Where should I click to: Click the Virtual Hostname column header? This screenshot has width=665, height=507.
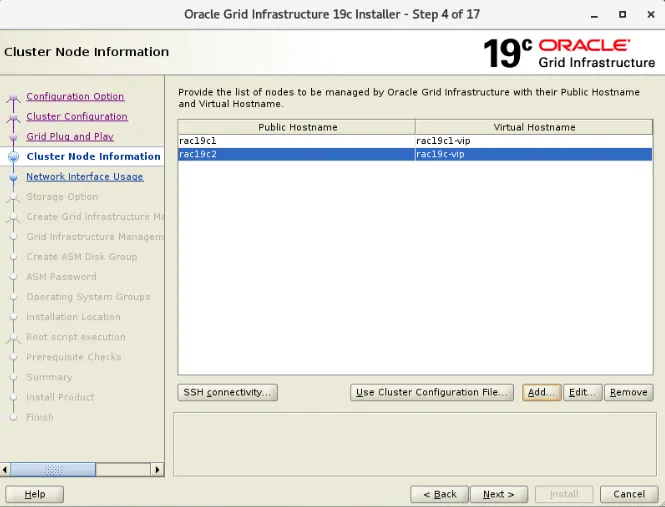coord(534,127)
